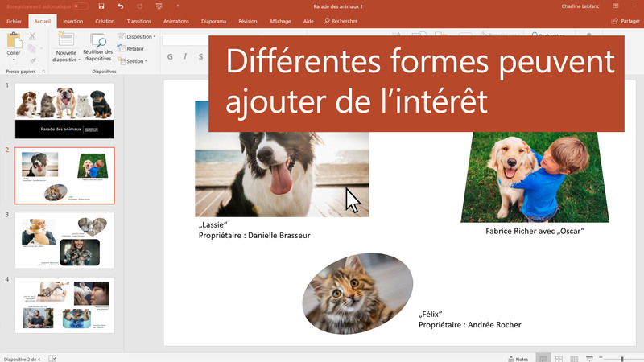Click the italic I formatting icon
This screenshot has width=644, height=362.
pos(185,57)
